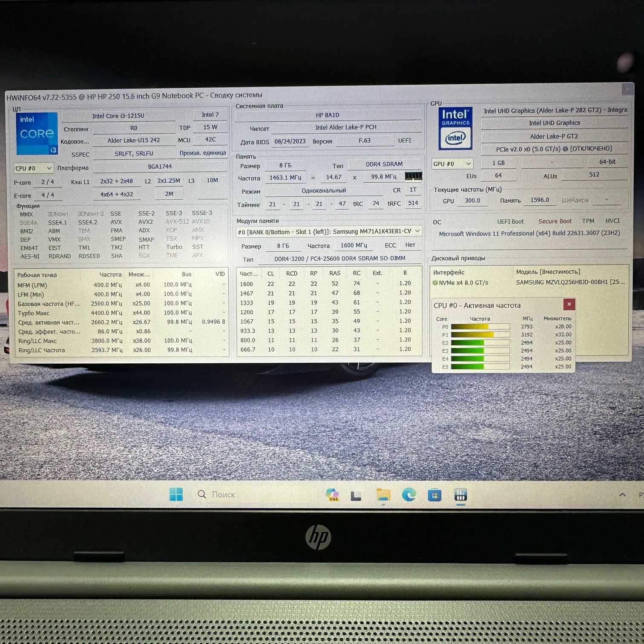Click the GPU clock 300.0 value

tap(472, 200)
